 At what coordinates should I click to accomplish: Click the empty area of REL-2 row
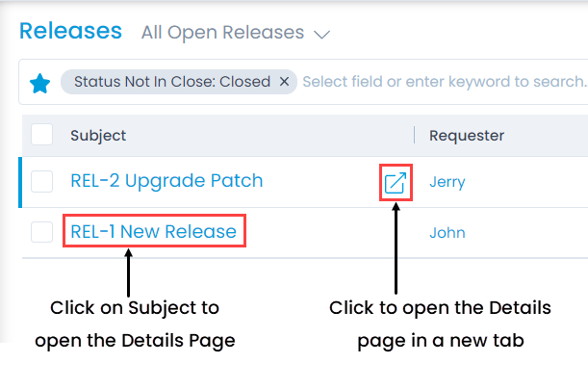pyautogui.click(x=320, y=182)
